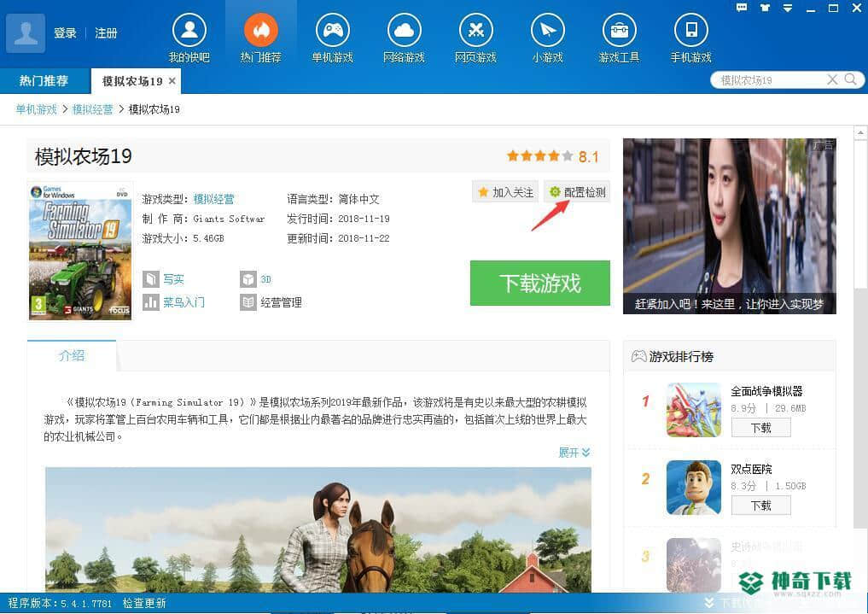Click the 经营管理 tag text
This screenshot has width=868, height=614.
(281, 302)
